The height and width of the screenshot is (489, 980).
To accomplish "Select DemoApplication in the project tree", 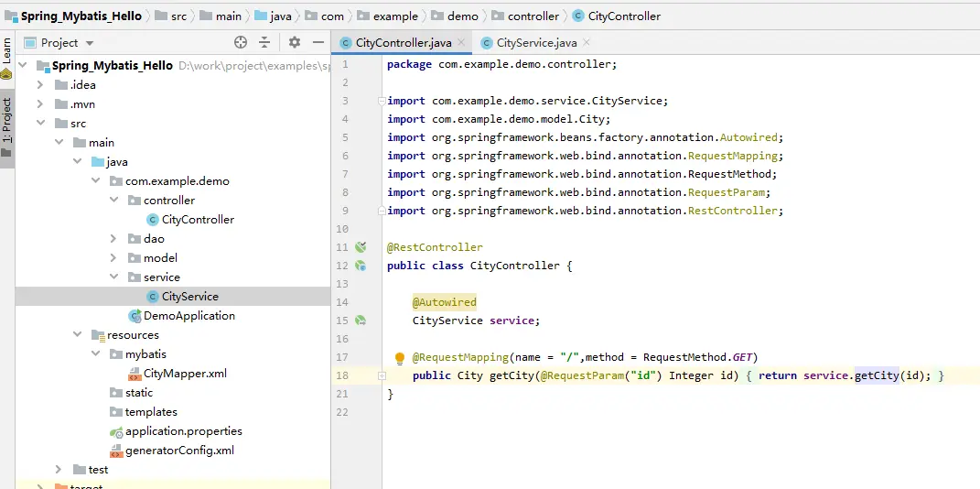I will point(189,316).
